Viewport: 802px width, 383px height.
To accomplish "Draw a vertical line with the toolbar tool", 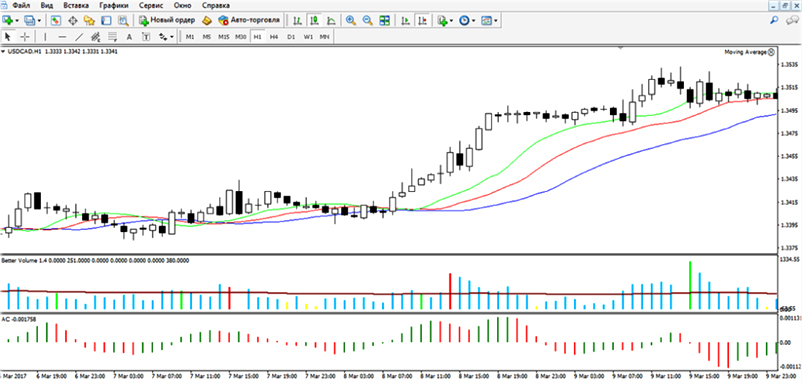I will click(x=45, y=37).
